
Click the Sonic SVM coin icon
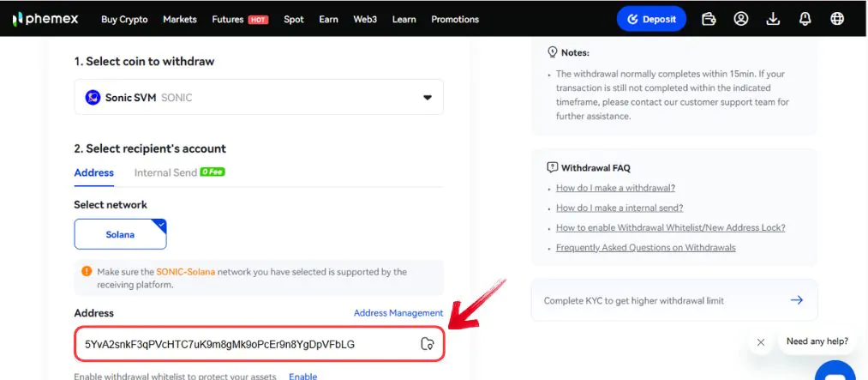pos(93,98)
